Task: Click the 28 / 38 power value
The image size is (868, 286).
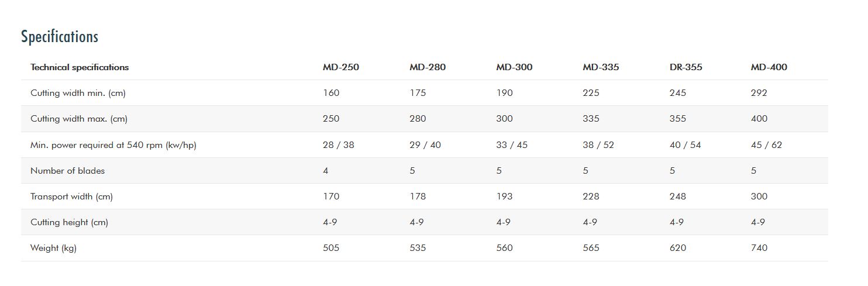Action: pos(338,145)
